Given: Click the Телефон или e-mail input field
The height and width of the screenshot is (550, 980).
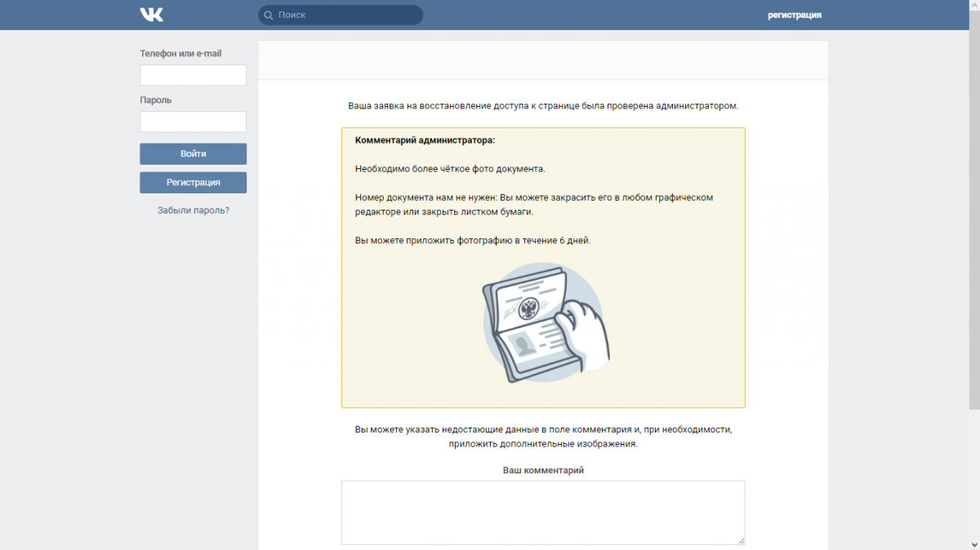Looking at the screenshot, I should pyautogui.click(x=193, y=75).
